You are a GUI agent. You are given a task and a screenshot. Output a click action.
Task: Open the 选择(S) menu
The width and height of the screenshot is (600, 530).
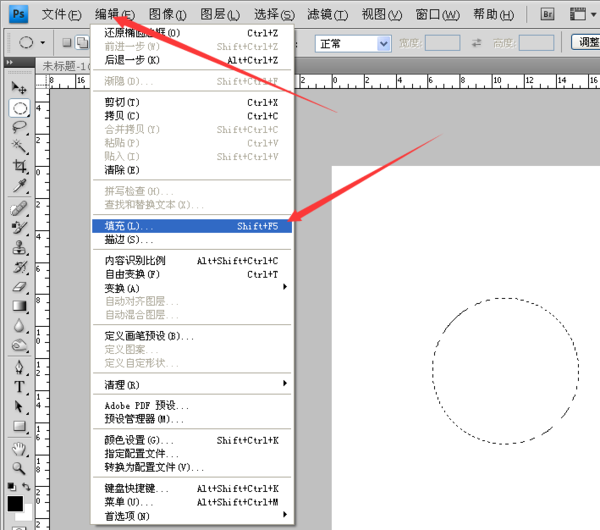pos(274,15)
